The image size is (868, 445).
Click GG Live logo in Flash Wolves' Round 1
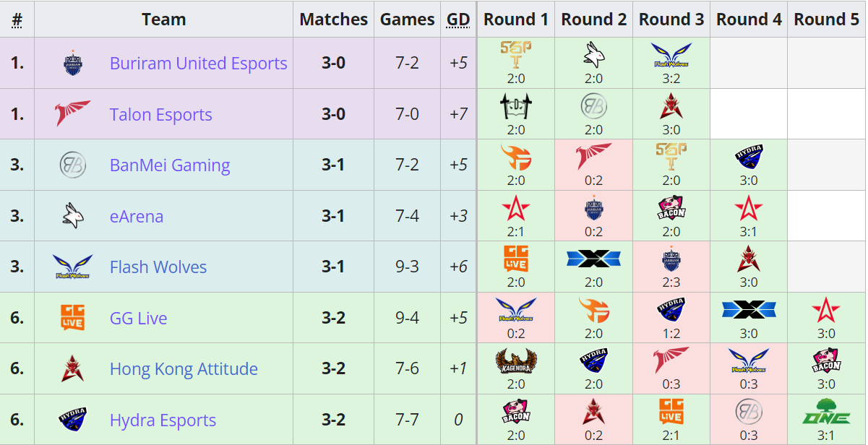[x=516, y=259]
